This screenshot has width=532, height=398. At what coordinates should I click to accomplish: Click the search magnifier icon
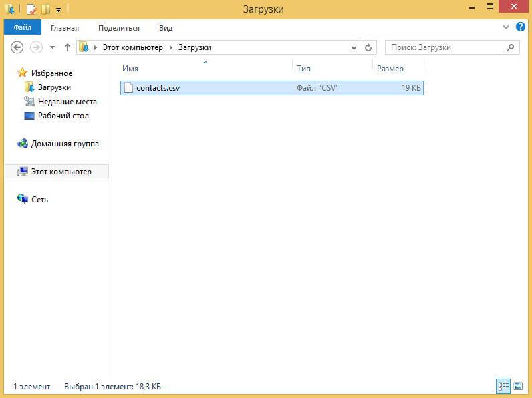pyautogui.click(x=510, y=47)
